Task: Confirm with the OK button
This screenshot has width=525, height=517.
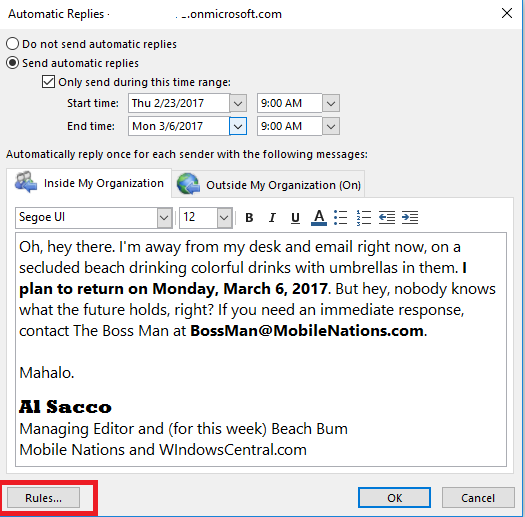Action: pyautogui.click(x=394, y=498)
